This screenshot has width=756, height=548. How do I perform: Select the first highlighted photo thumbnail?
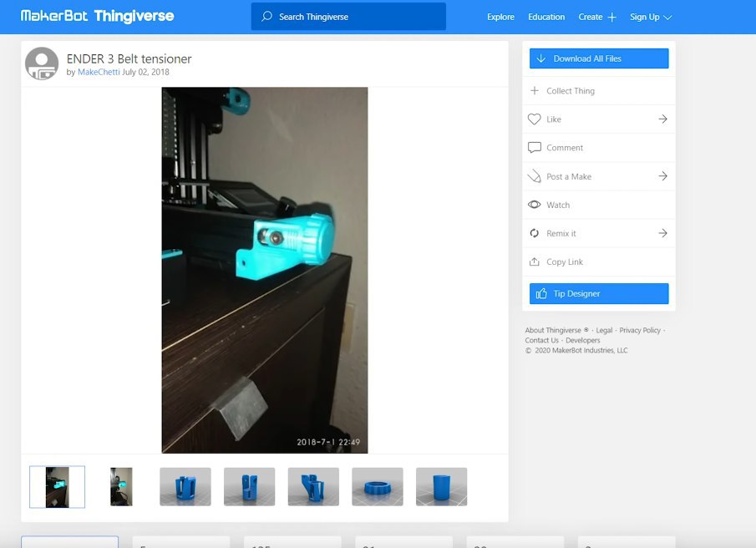coord(57,487)
